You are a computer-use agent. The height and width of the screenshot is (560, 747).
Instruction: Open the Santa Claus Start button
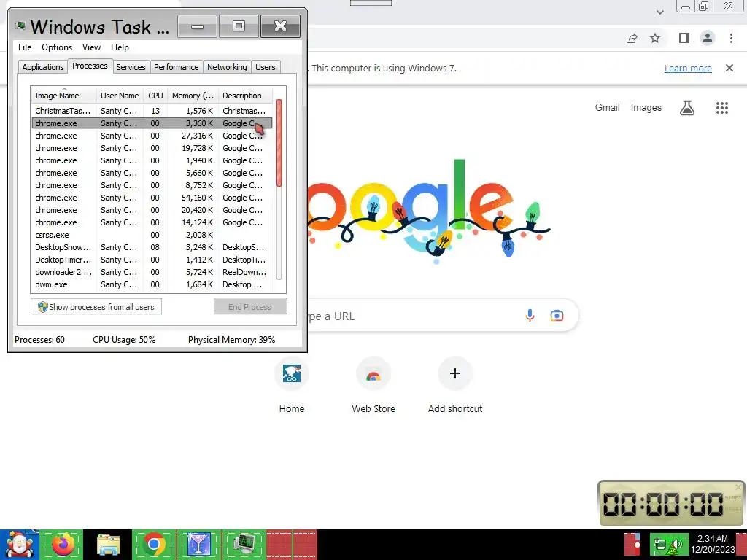(x=19, y=545)
